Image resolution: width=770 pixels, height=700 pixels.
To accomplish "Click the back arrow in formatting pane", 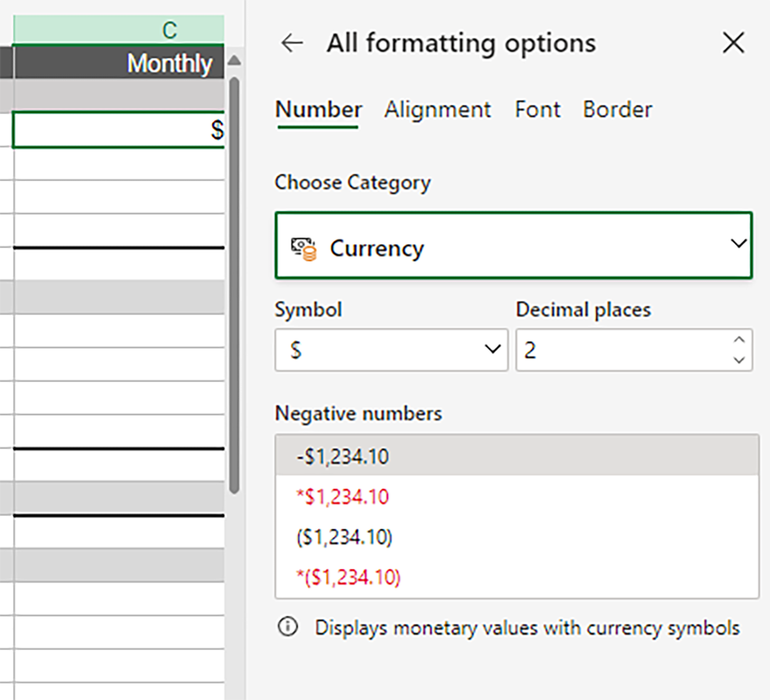I will click(x=292, y=43).
